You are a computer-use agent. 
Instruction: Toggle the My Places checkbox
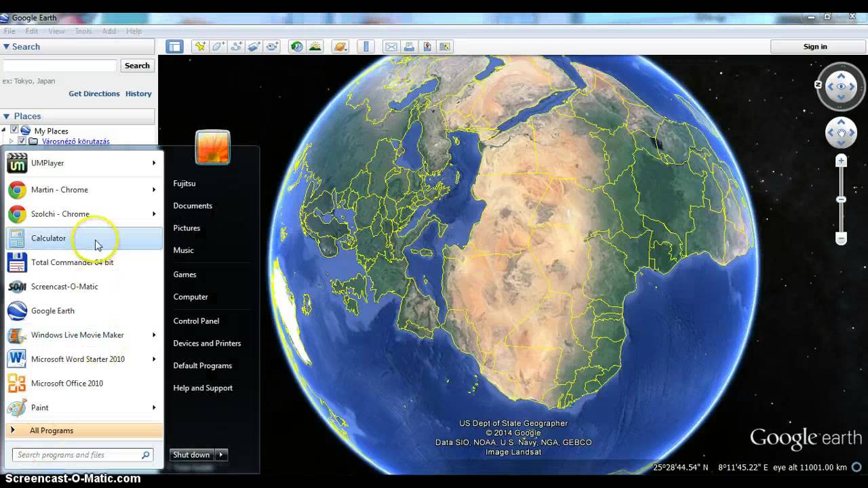14,130
